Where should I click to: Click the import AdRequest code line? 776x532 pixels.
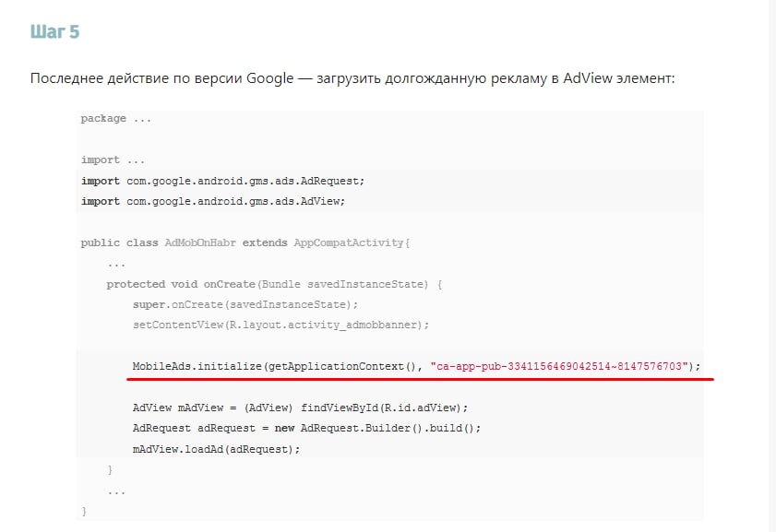[x=222, y=181]
